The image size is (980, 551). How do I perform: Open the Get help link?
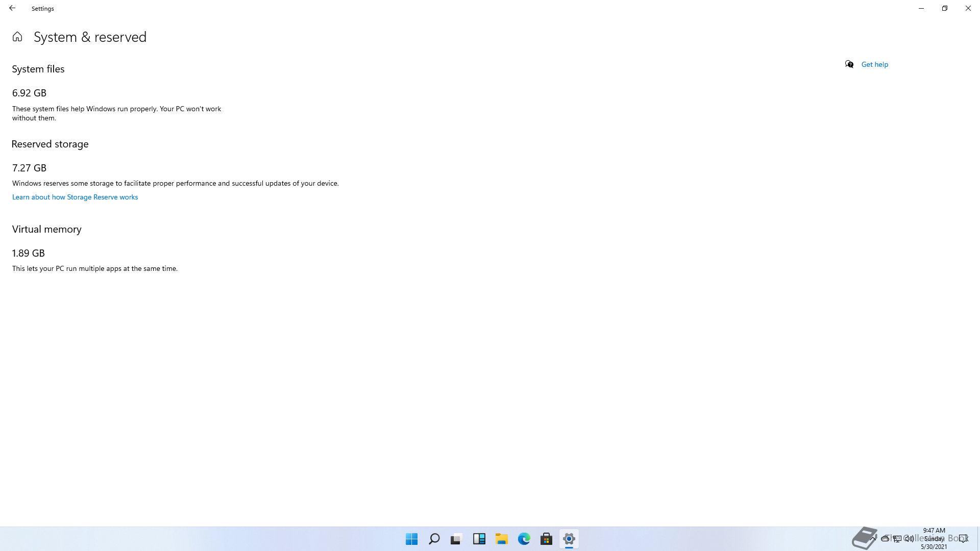874,64
